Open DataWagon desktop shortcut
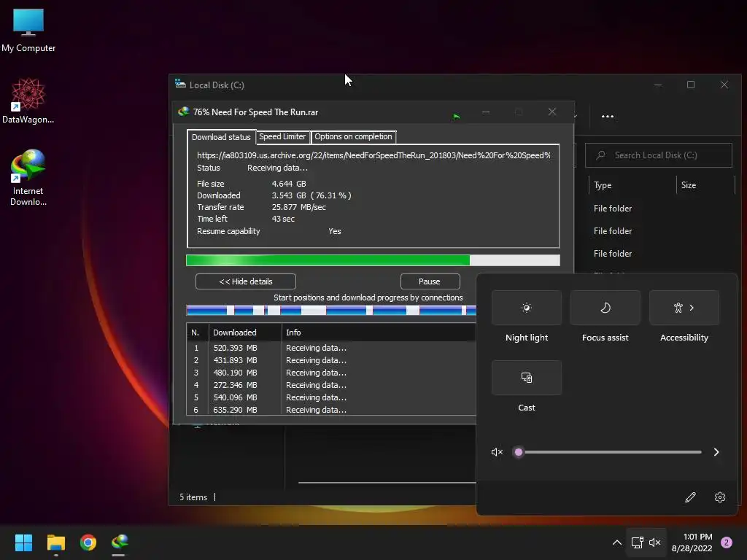 click(x=28, y=101)
